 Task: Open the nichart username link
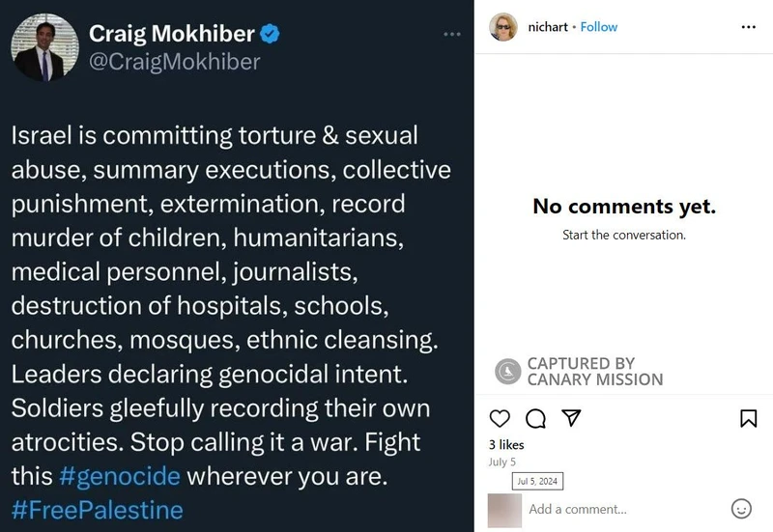pyautogui.click(x=547, y=27)
